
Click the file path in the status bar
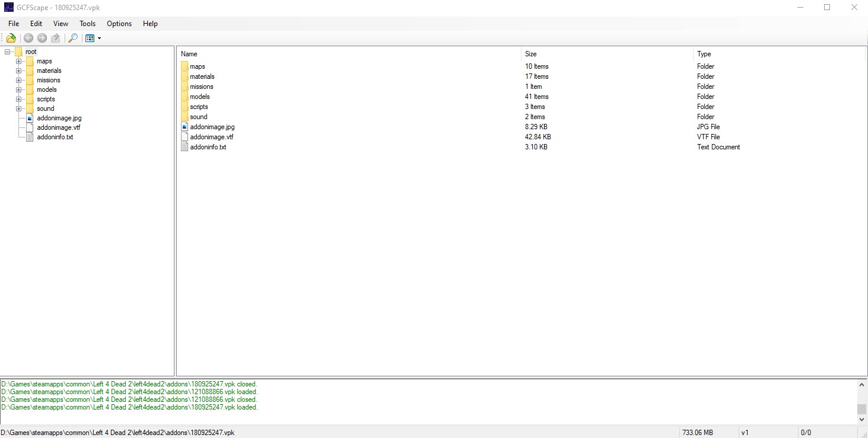(x=118, y=433)
